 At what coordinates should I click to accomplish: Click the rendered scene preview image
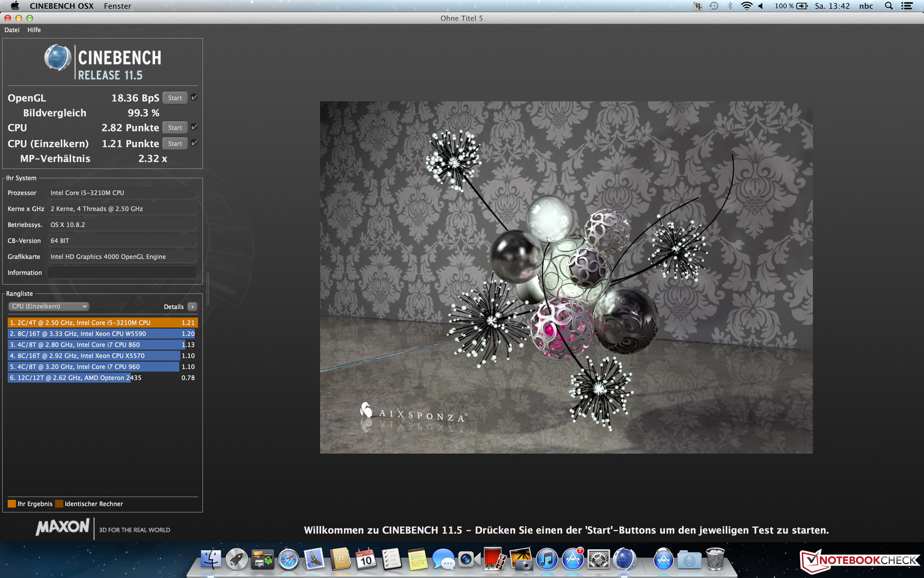[x=566, y=277]
